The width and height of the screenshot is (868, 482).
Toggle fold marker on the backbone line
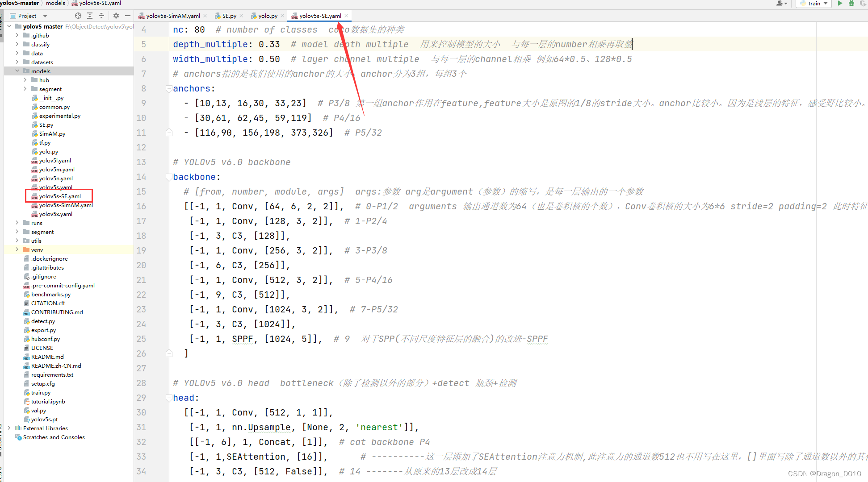pos(169,177)
